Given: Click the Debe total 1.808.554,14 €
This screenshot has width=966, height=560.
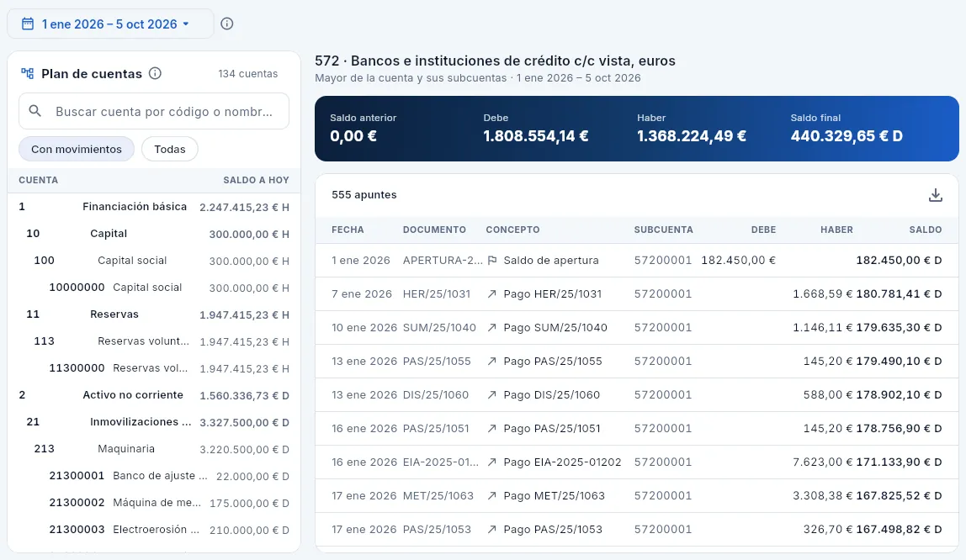Looking at the screenshot, I should click(x=535, y=136).
